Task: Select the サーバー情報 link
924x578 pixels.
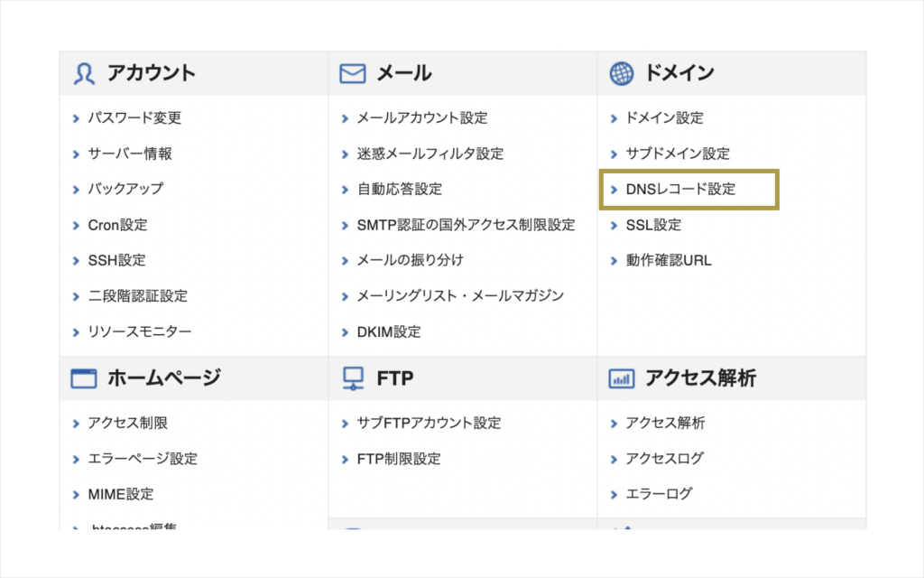Action: 130,154
